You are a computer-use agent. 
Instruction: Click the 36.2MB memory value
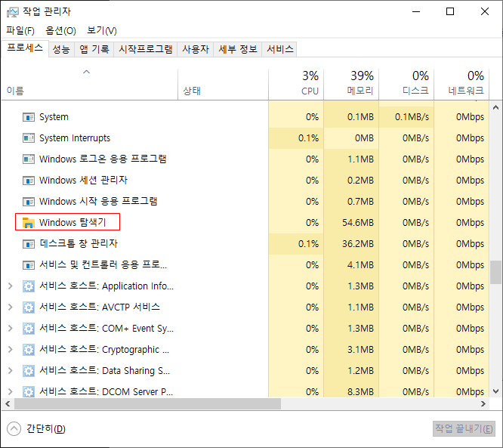[x=358, y=244]
